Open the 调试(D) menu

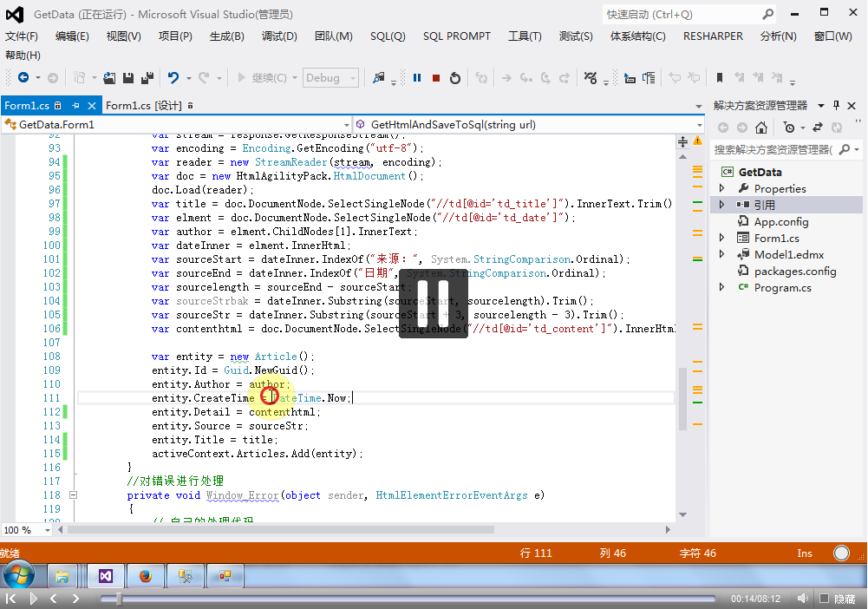[x=279, y=36]
